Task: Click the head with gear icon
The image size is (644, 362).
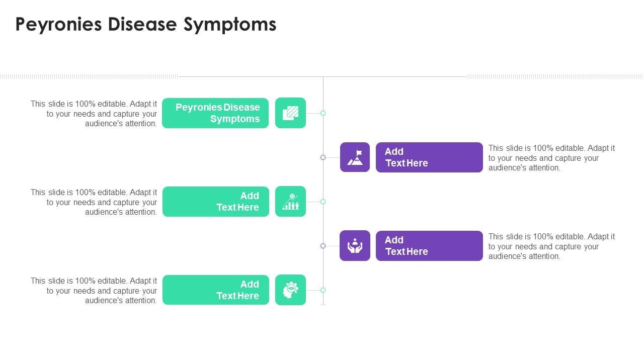Action: click(290, 290)
